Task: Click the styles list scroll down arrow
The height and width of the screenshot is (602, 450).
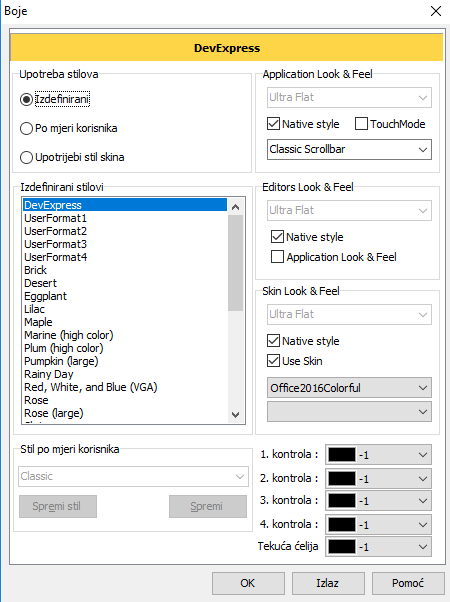Action: pos(236,415)
